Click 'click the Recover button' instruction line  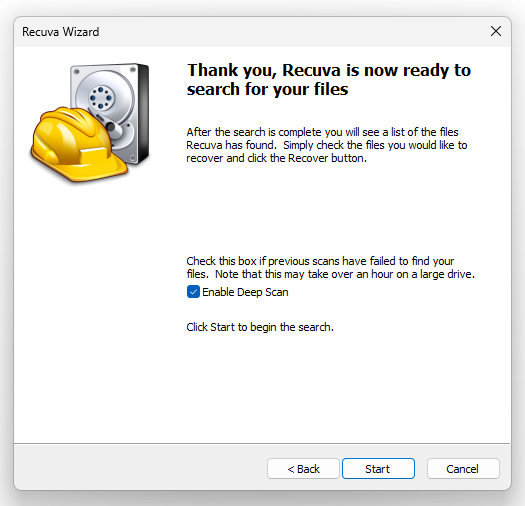pyautogui.click(x=277, y=158)
